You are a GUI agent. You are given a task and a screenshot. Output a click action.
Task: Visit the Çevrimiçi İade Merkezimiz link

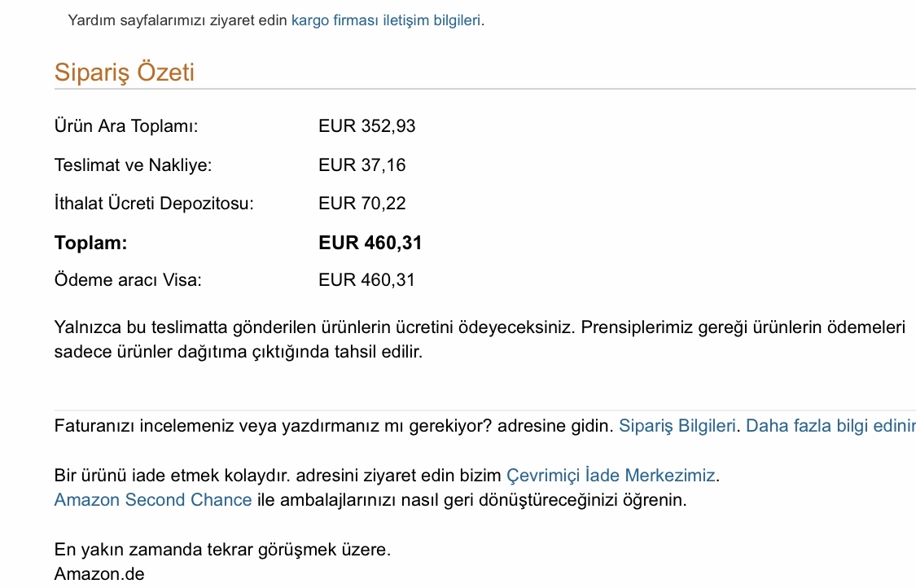611,475
